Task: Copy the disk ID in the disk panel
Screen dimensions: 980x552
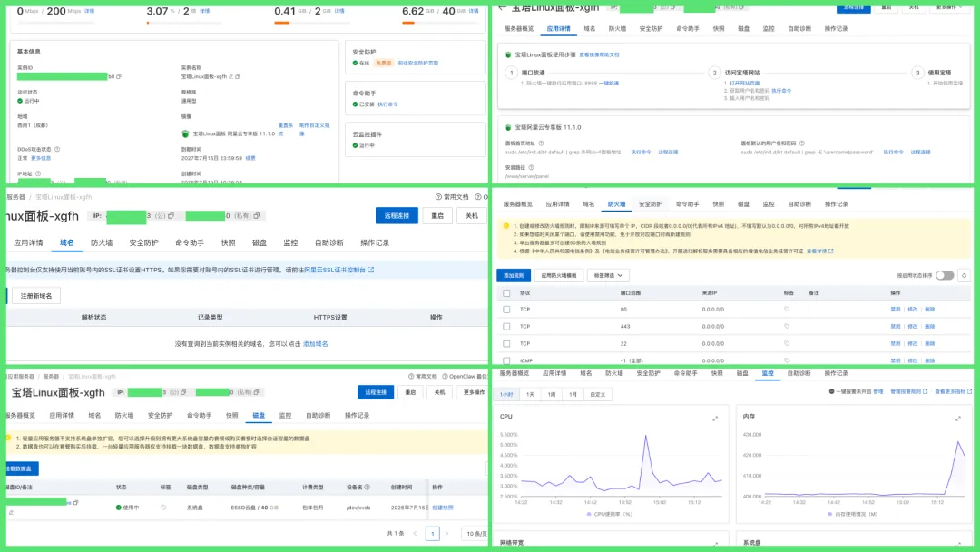Action: (x=76, y=502)
